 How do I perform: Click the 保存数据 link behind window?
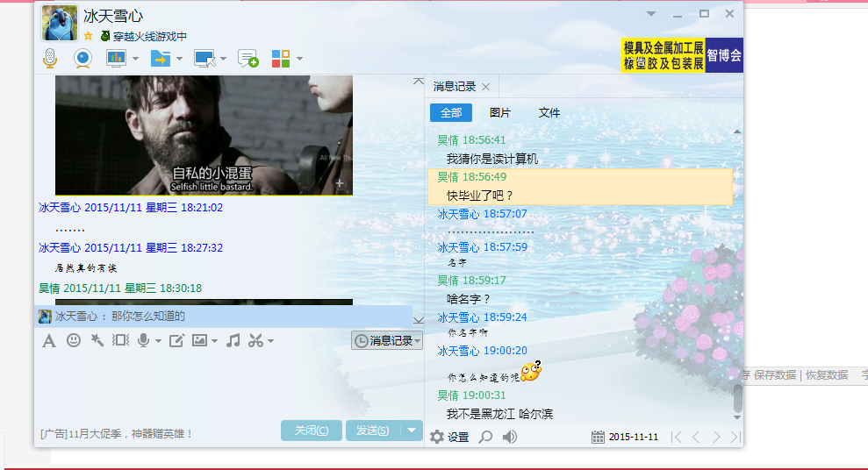click(774, 375)
